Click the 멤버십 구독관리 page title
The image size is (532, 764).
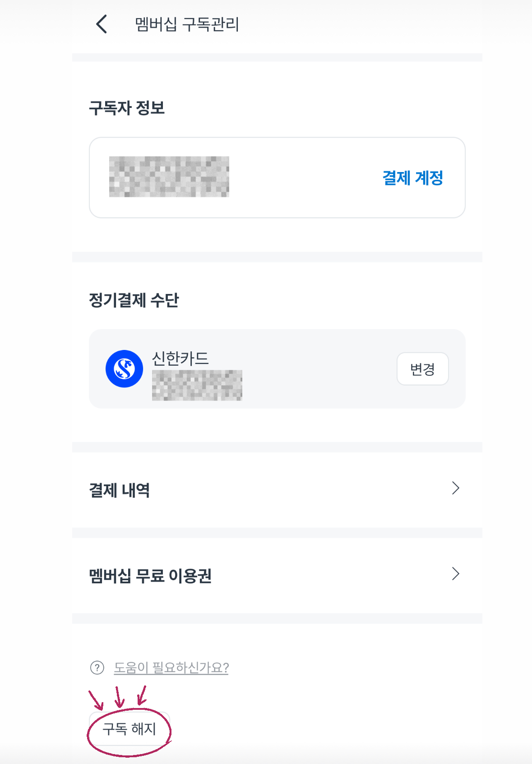[x=187, y=24]
